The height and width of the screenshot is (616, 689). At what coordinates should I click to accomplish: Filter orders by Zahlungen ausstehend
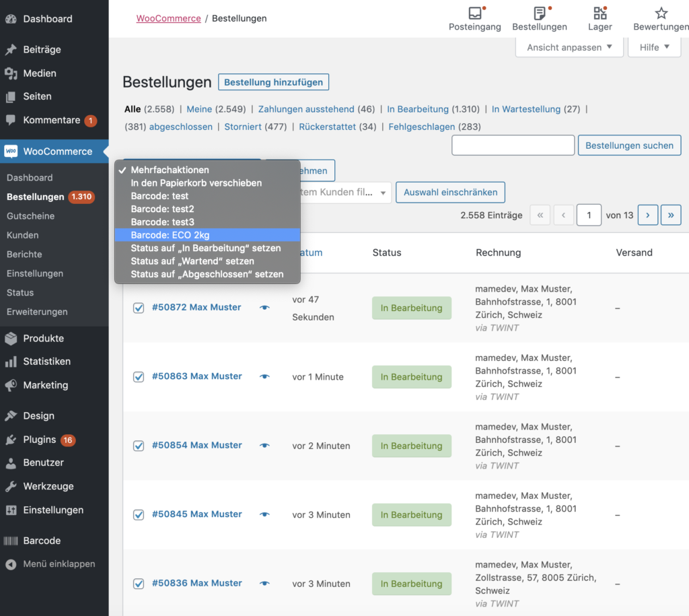(306, 109)
